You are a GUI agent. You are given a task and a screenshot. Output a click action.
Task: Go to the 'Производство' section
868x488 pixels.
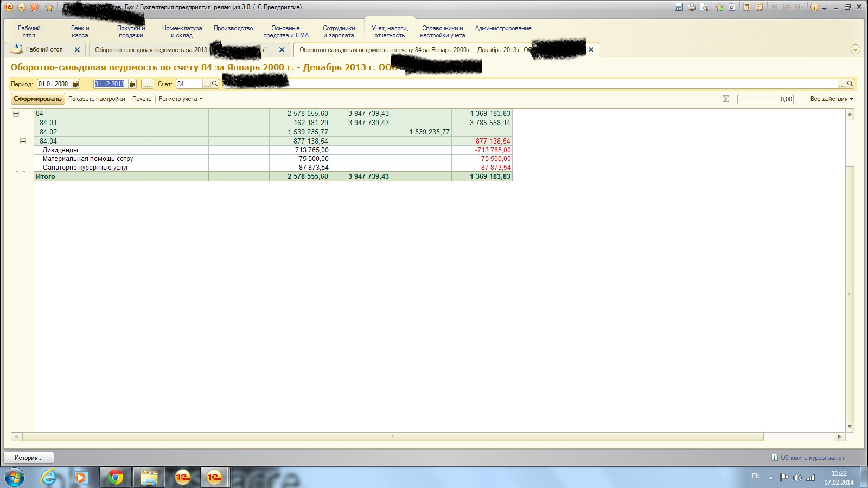click(x=233, y=28)
